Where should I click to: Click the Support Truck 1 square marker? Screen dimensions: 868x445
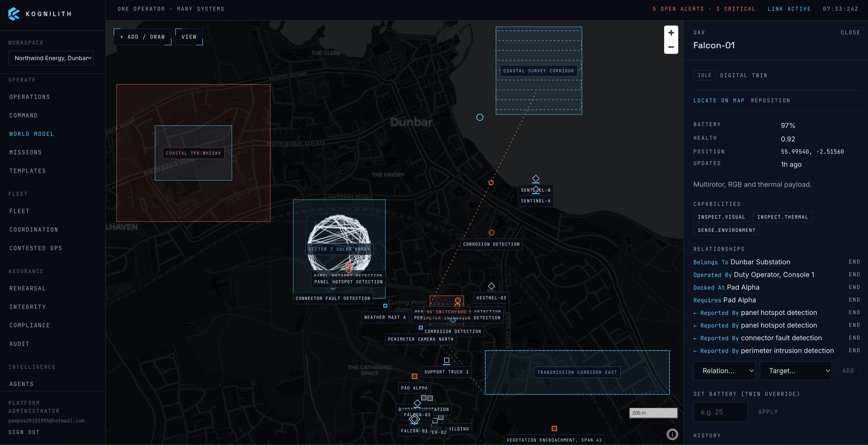coord(447,360)
